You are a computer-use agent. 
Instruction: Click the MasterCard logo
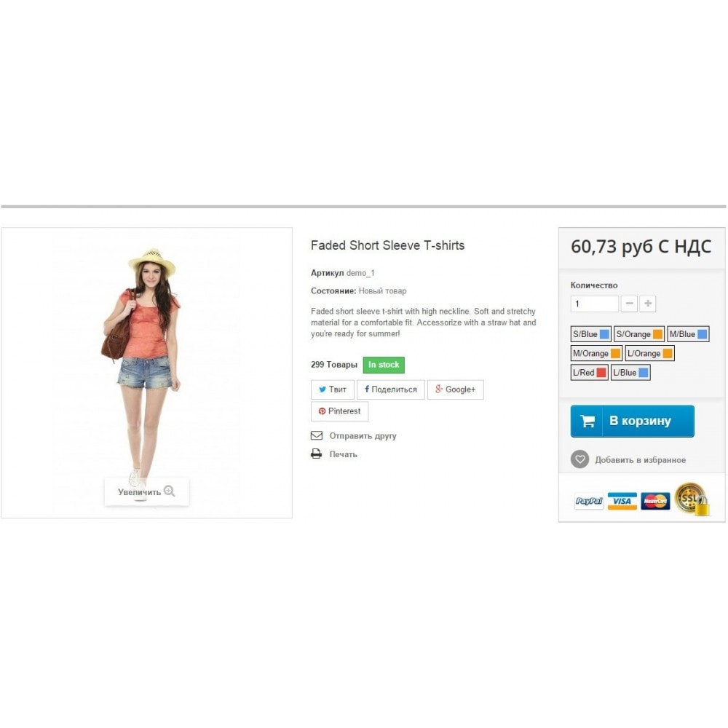(x=655, y=501)
